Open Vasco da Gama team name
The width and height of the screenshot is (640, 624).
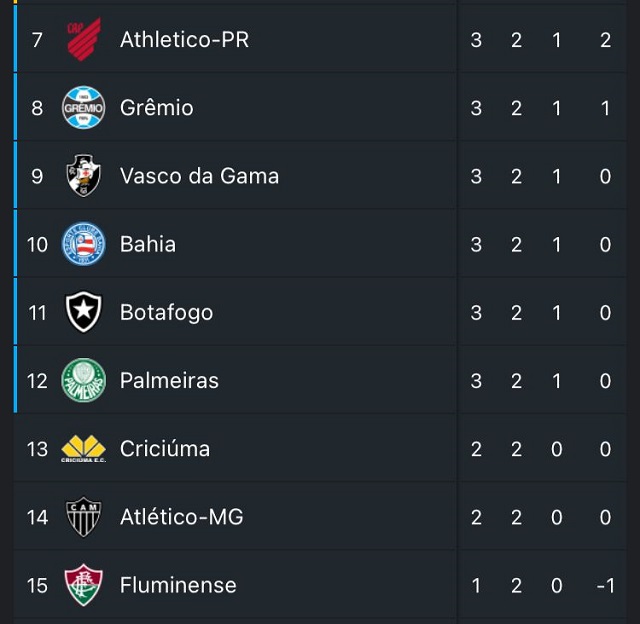pyautogui.click(x=200, y=176)
